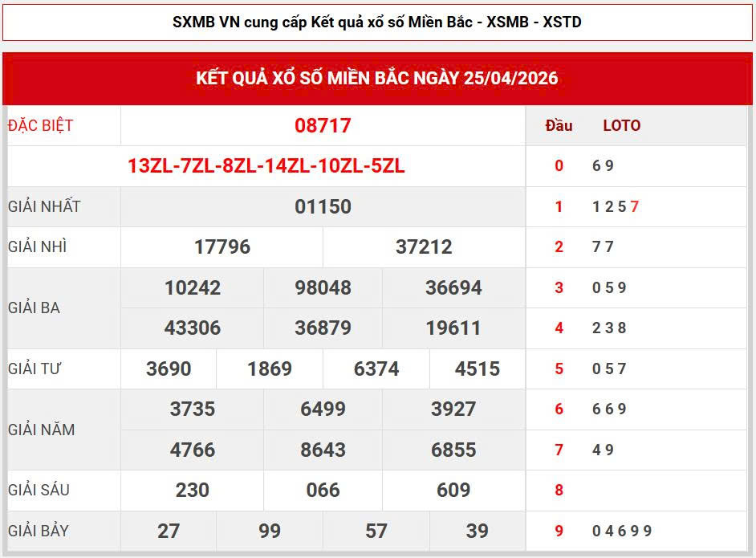Viewport: 756px width, 558px height.
Task: Click second prize number 17796
Action: pyautogui.click(x=222, y=247)
